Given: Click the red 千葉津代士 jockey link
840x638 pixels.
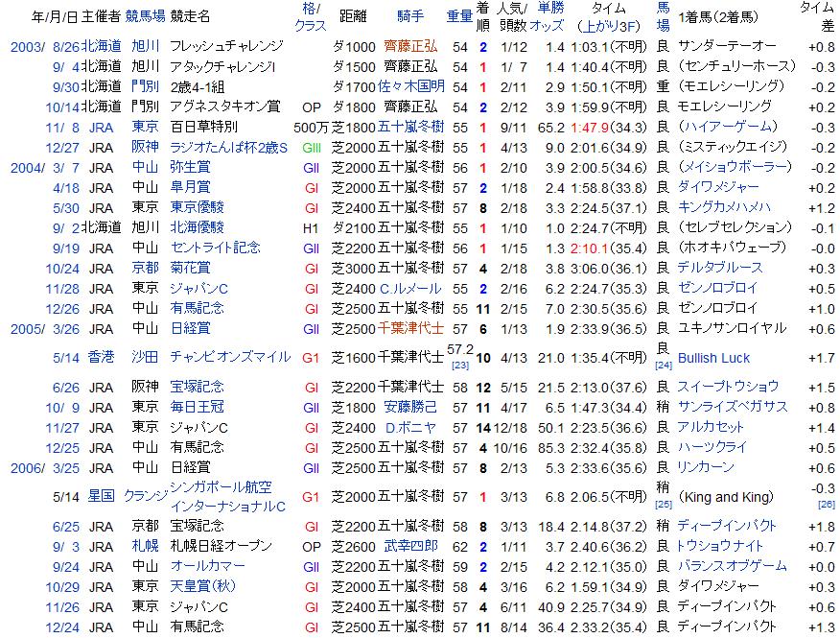Looking at the screenshot, I should click(x=411, y=328).
